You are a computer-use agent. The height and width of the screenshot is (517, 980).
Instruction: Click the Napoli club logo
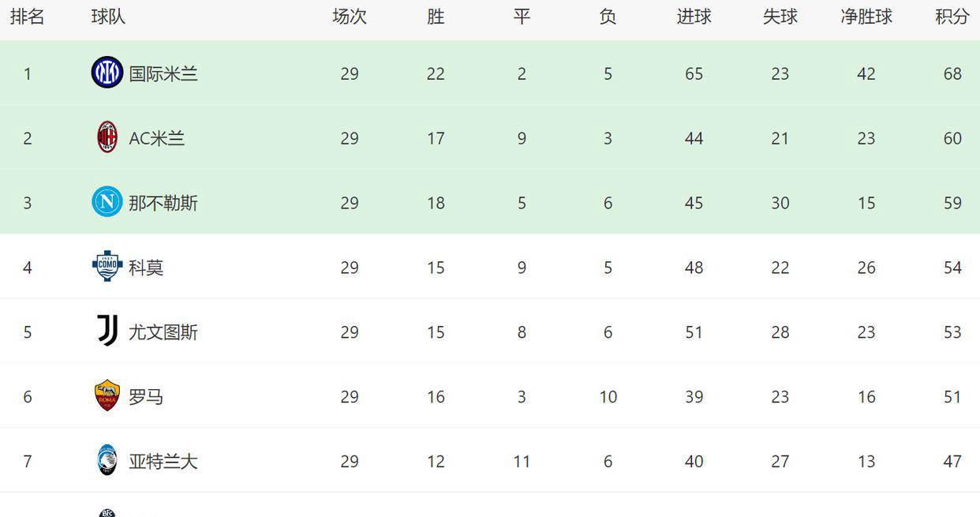pos(107,202)
